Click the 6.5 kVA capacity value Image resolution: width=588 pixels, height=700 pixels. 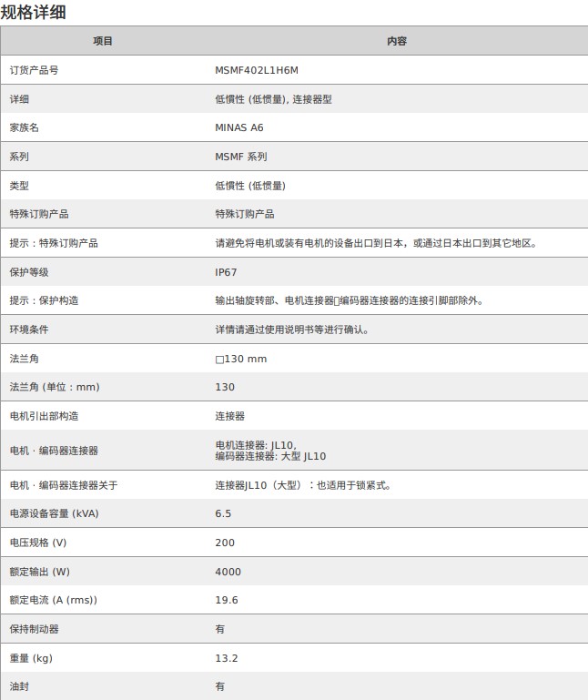pos(223,513)
